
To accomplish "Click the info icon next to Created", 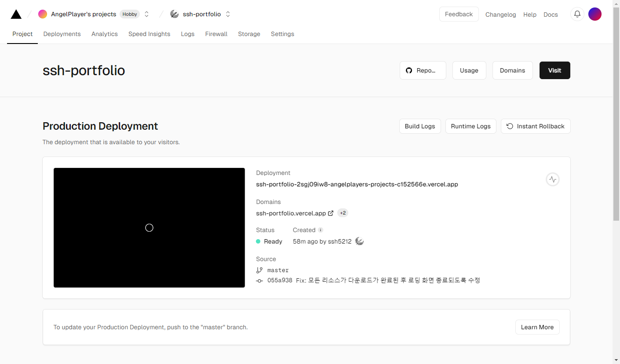I will click(x=321, y=230).
